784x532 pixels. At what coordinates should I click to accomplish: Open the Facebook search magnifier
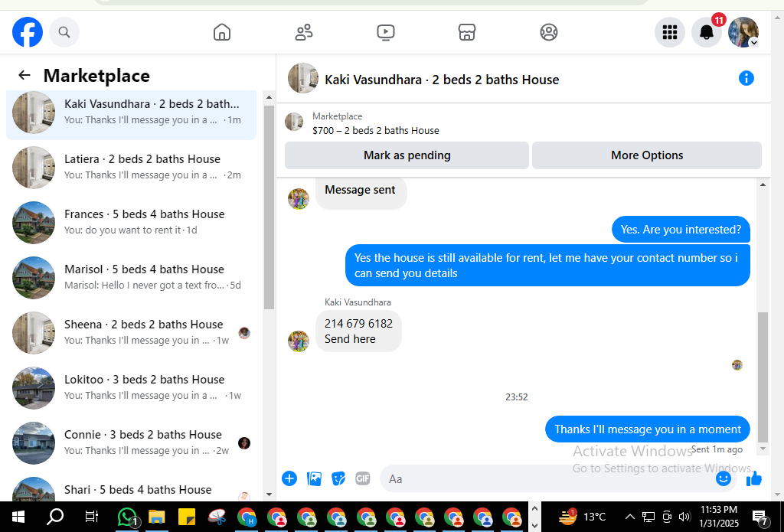click(x=64, y=32)
